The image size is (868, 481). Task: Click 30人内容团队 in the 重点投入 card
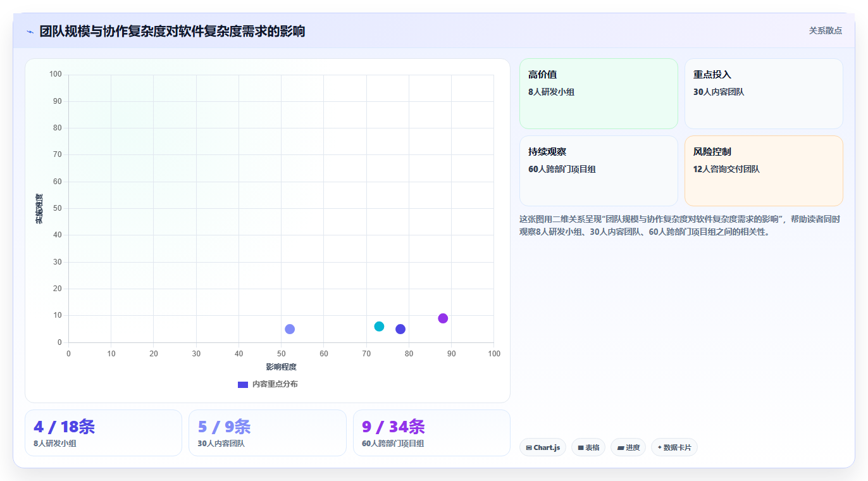[x=719, y=92]
